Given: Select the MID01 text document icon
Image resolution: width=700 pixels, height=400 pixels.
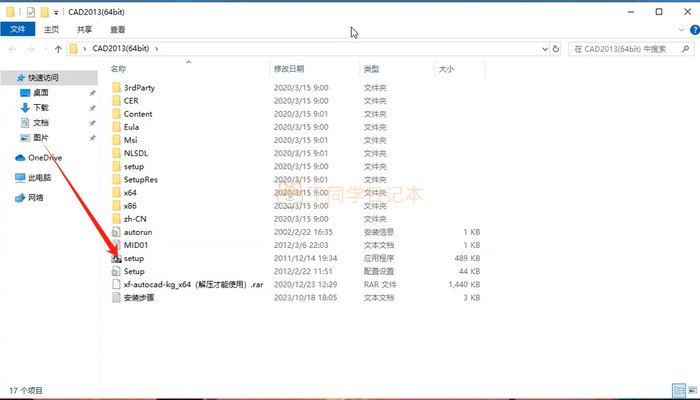Looking at the screenshot, I should (x=117, y=245).
